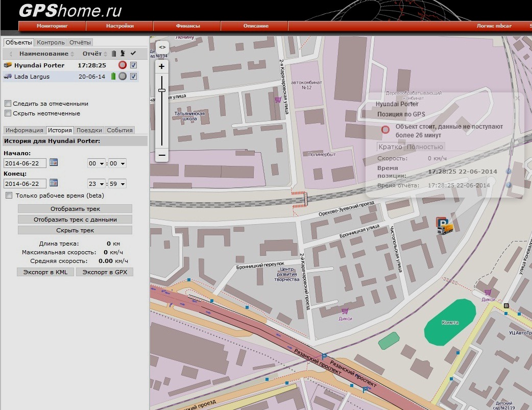Click the map zoom slider handle
532x410 pixels.
point(162,90)
